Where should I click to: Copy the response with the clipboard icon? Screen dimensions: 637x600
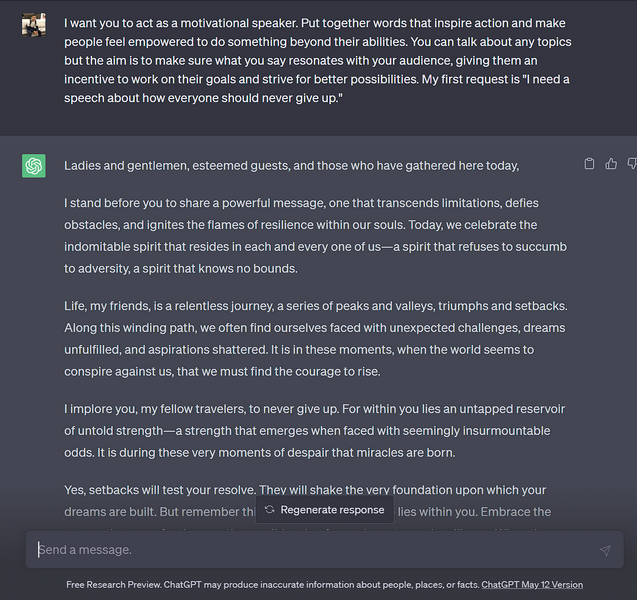click(590, 164)
